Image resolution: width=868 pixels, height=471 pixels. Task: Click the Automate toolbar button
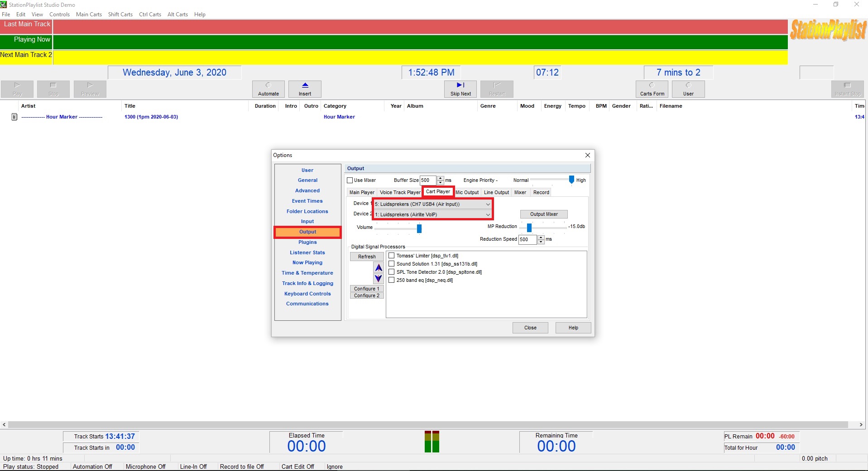click(268, 89)
